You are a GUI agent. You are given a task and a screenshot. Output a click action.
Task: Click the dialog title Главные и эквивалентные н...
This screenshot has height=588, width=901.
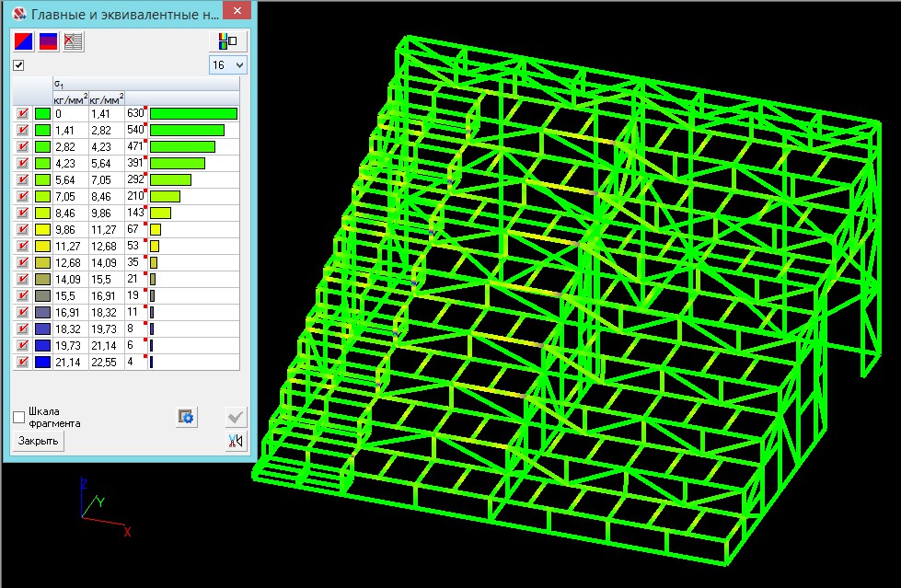[x=124, y=15]
